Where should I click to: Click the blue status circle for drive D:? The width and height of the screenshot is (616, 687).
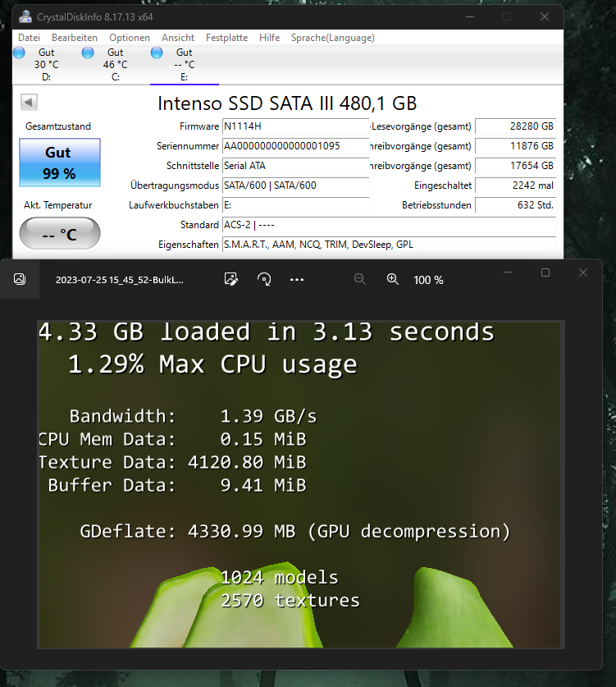coord(19,53)
